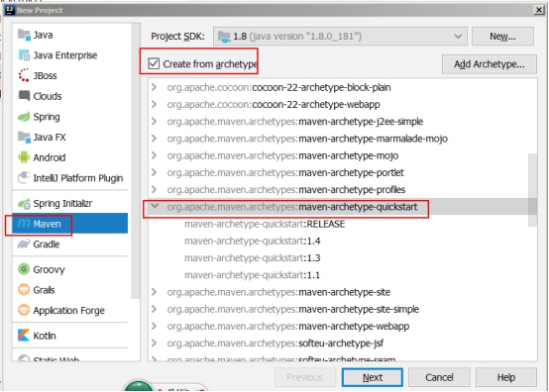Screen dimensions: 549x392
Task: Click the Java Enterprise icon
Action: pos(24,55)
